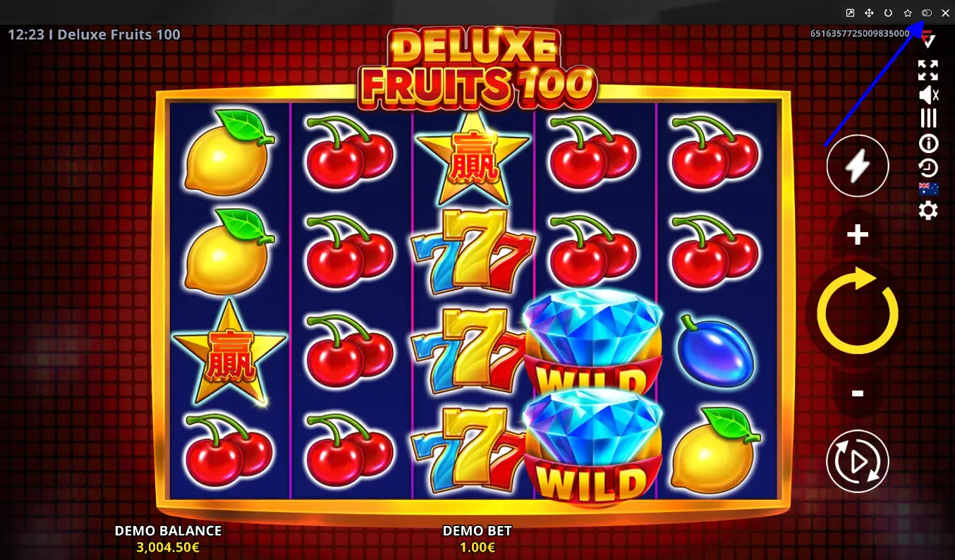
Task: Add game to favorites star icon
Action: coord(908,13)
